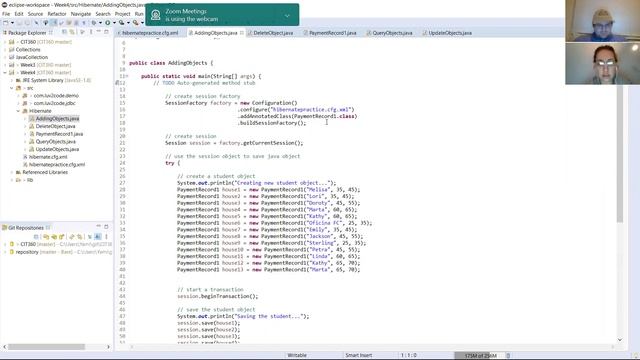
Task: Click first Git Repositories toolbar icon
Action: pyautogui.click(x=36, y=236)
